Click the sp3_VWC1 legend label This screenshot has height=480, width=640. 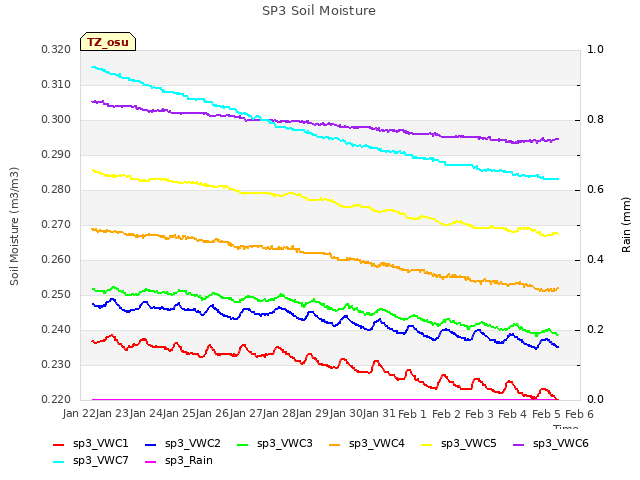point(100,443)
